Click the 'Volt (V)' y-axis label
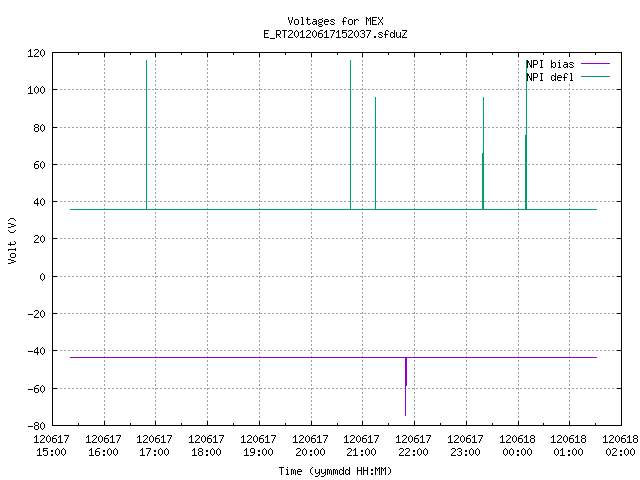 pos(12,240)
